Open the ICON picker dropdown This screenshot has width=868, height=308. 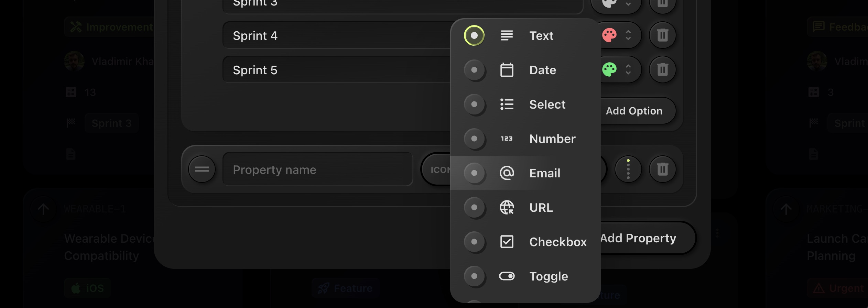click(x=437, y=169)
